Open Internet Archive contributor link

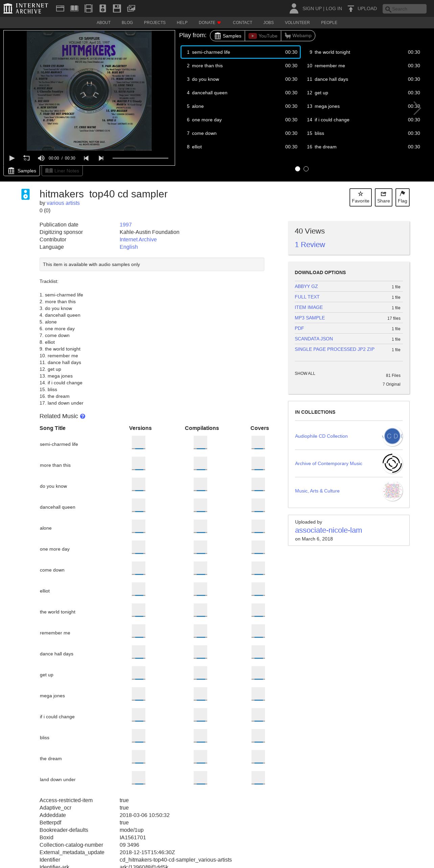tap(138, 240)
